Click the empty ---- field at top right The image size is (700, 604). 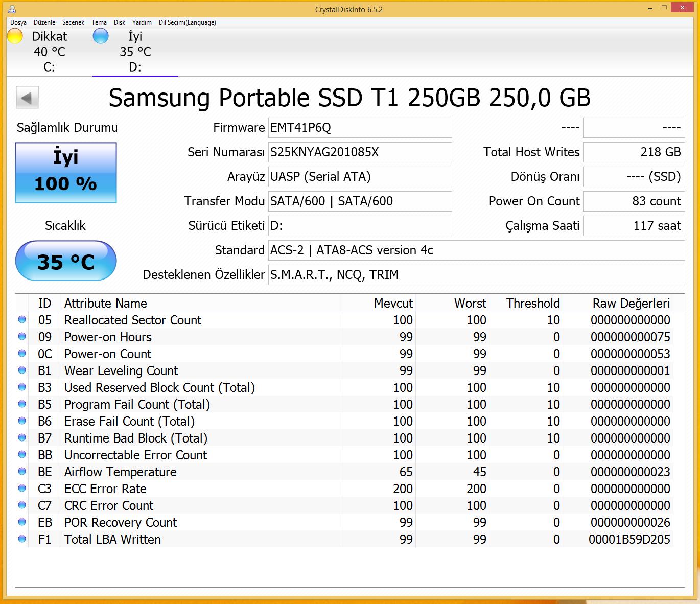634,128
